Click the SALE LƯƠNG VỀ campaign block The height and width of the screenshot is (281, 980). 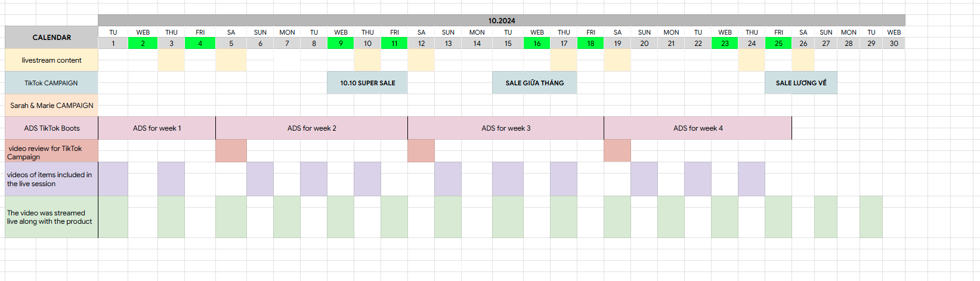point(801,83)
